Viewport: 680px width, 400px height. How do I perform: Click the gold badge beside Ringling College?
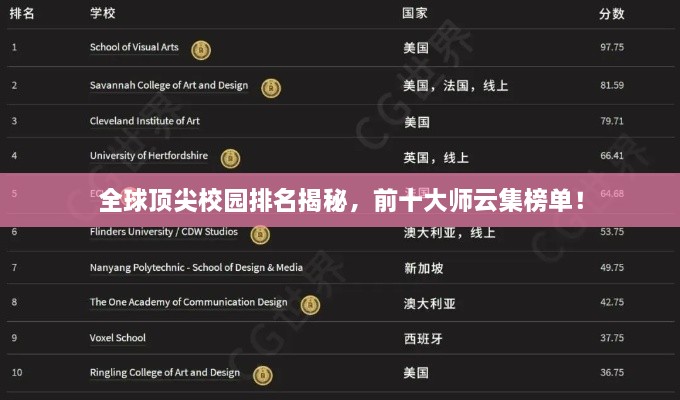(262, 376)
